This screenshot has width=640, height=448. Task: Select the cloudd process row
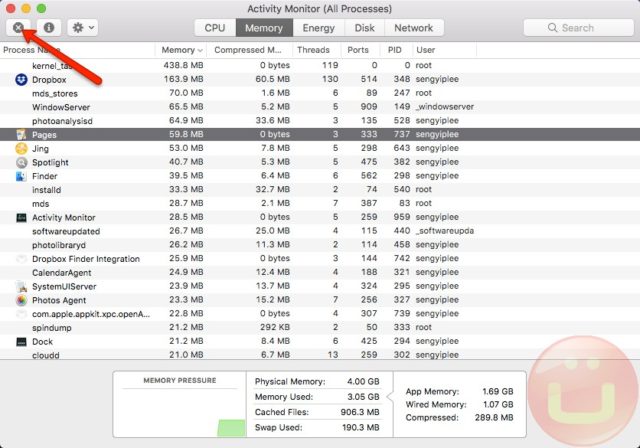320,354
